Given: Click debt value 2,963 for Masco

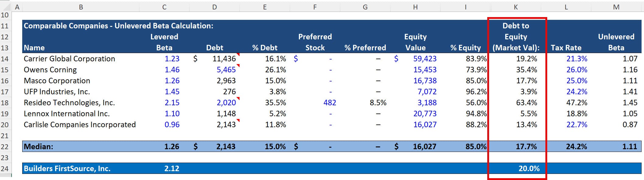Looking at the screenshot, I should [226, 81].
